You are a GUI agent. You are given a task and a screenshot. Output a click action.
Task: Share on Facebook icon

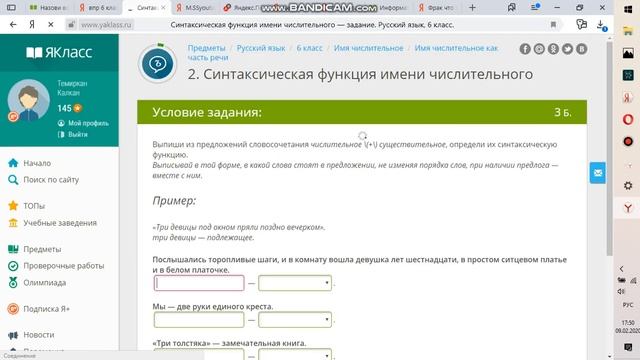(525, 49)
